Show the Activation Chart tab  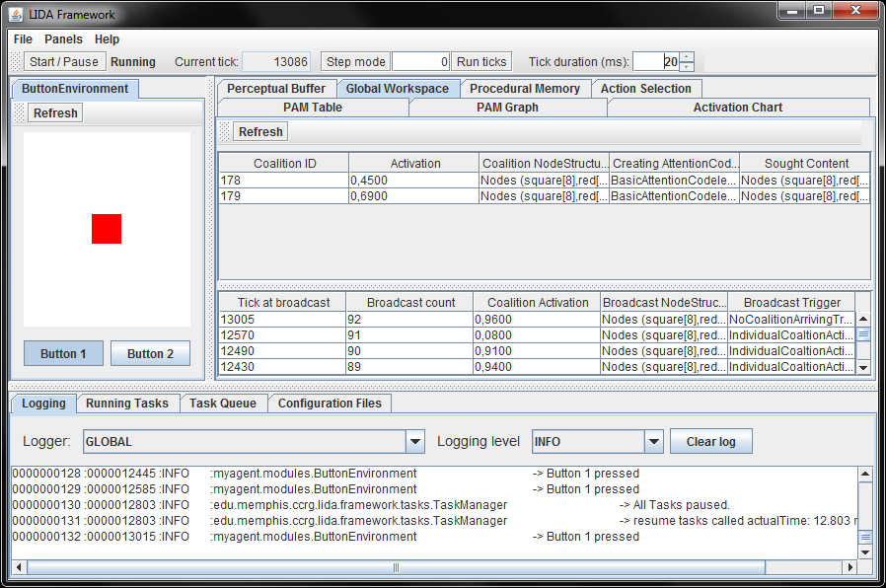(737, 108)
